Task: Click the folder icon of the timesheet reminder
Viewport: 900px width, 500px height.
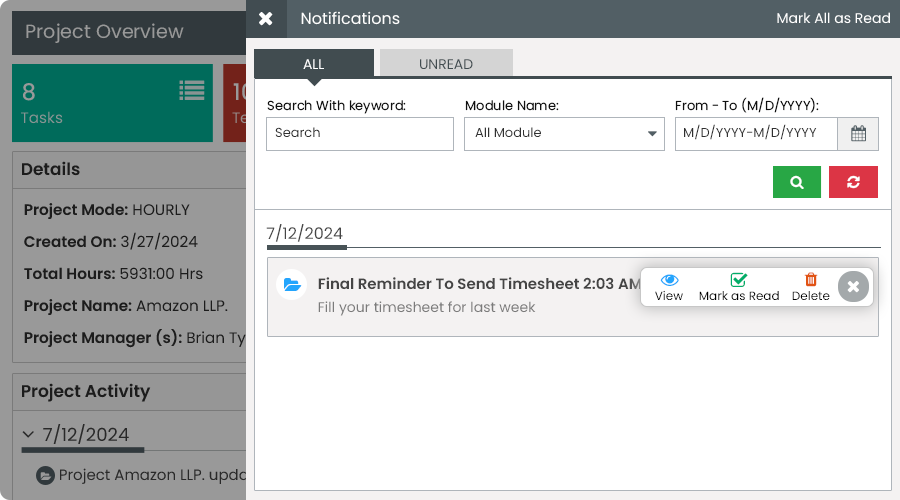Action: pos(292,285)
